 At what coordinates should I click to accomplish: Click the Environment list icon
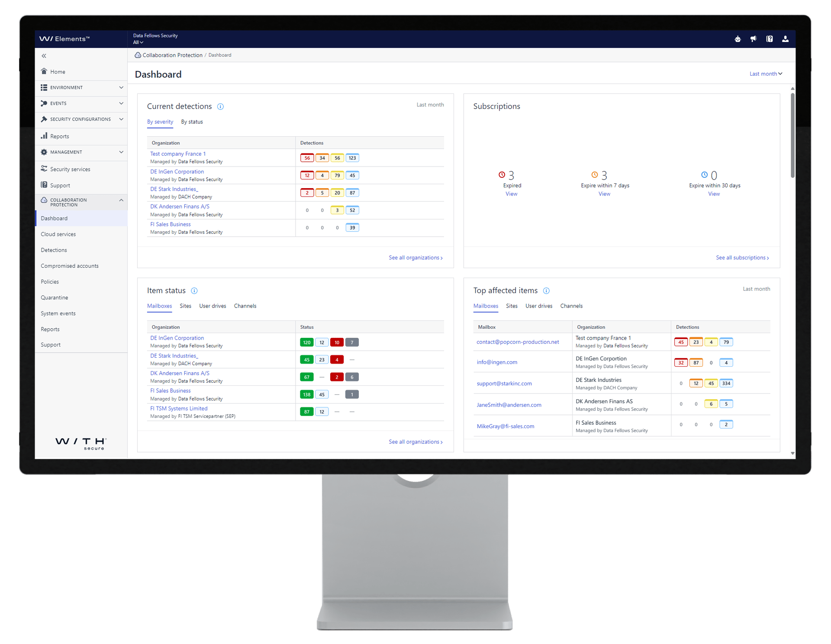pyautogui.click(x=44, y=87)
